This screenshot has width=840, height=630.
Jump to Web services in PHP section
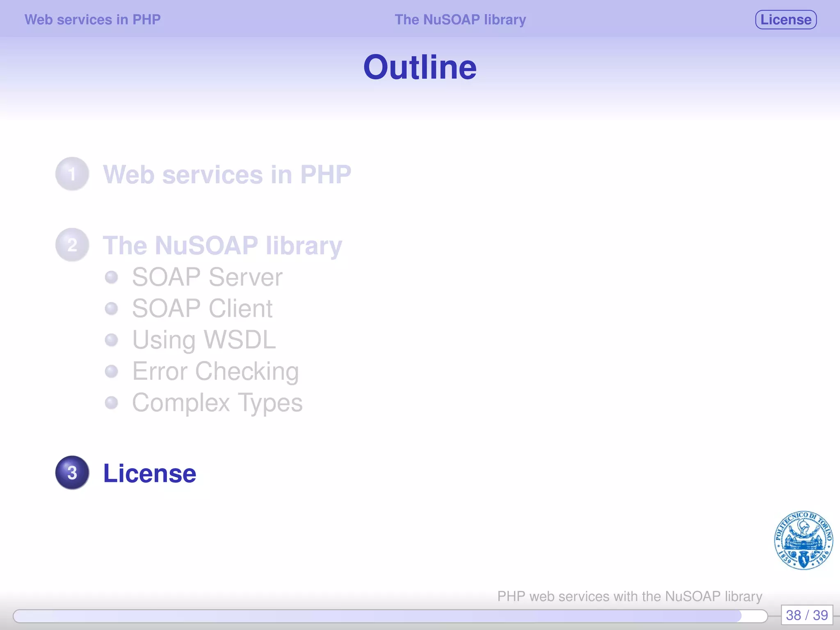point(227,174)
